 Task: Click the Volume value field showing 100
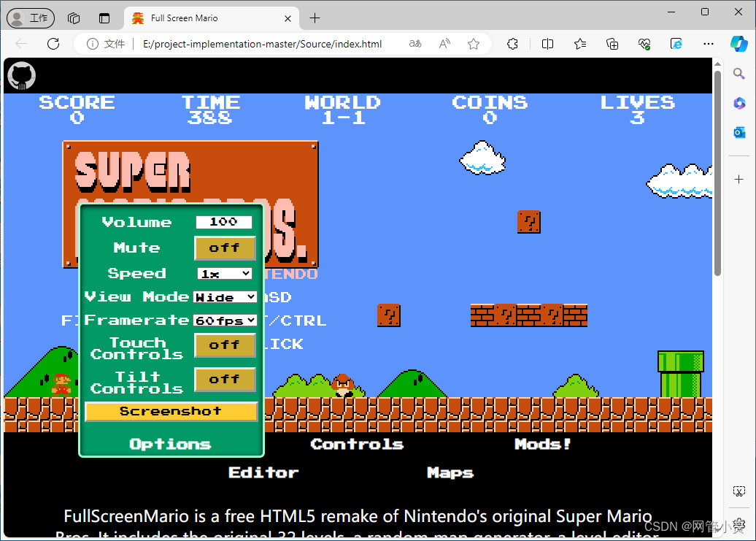[x=224, y=222]
